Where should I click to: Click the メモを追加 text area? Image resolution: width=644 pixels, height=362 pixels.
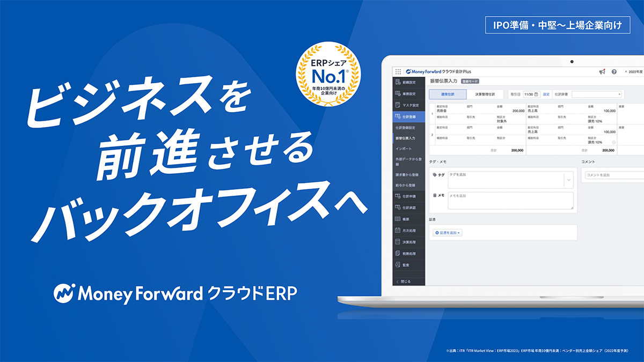click(510, 201)
